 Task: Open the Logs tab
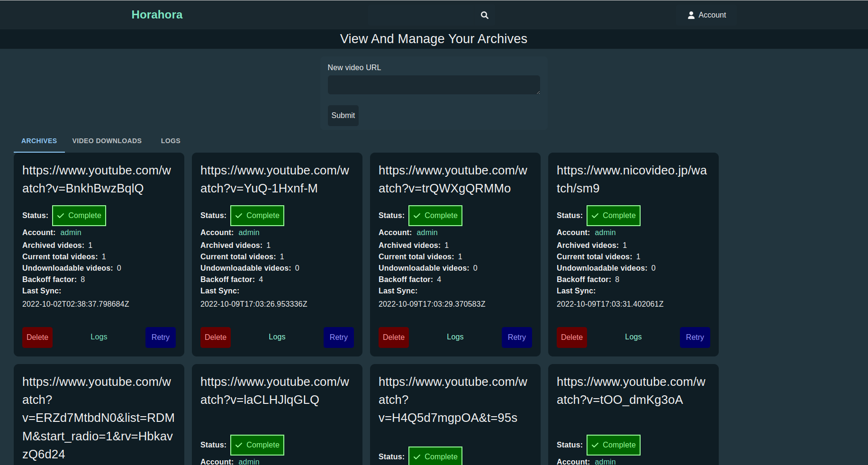coord(170,141)
